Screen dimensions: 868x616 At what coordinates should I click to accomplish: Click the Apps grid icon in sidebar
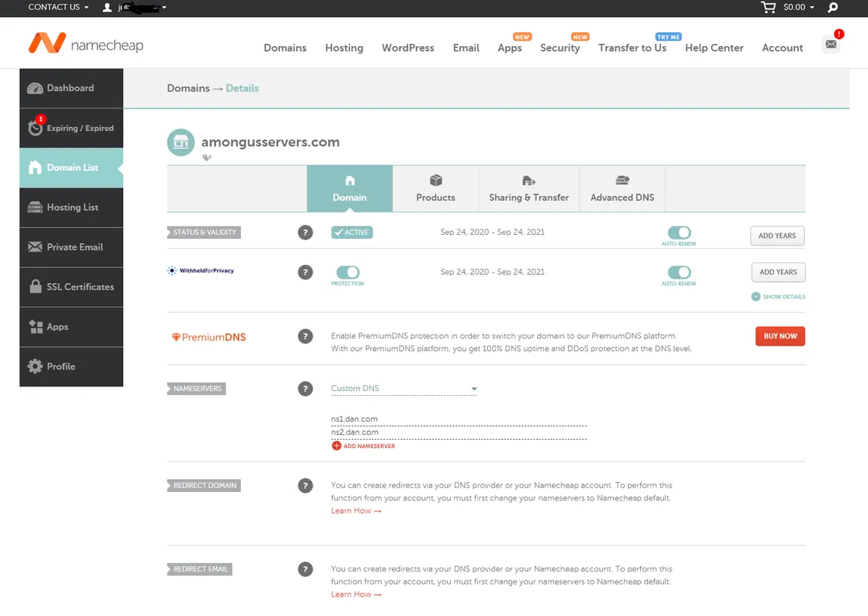[x=35, y=326]
